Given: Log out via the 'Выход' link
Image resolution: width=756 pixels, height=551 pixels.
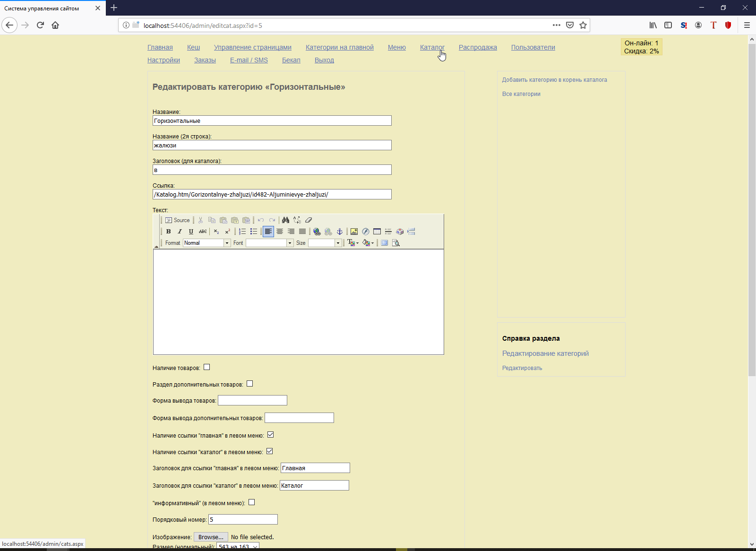Looking at the screenshot, I should click(x=324, y=60).
